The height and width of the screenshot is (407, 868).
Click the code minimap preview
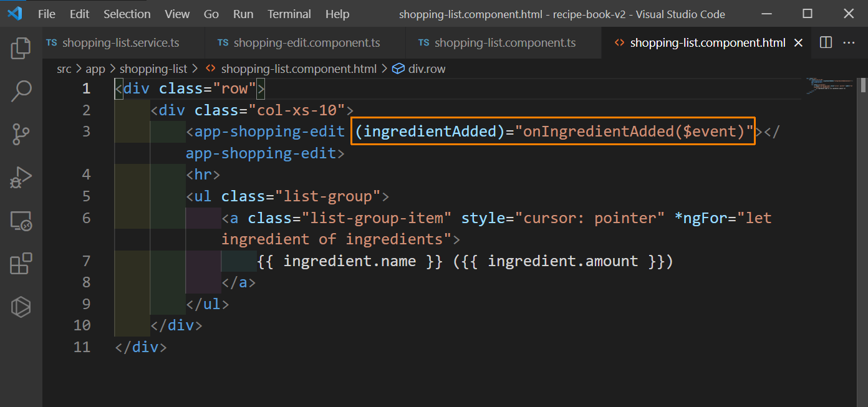coord(829,86)
